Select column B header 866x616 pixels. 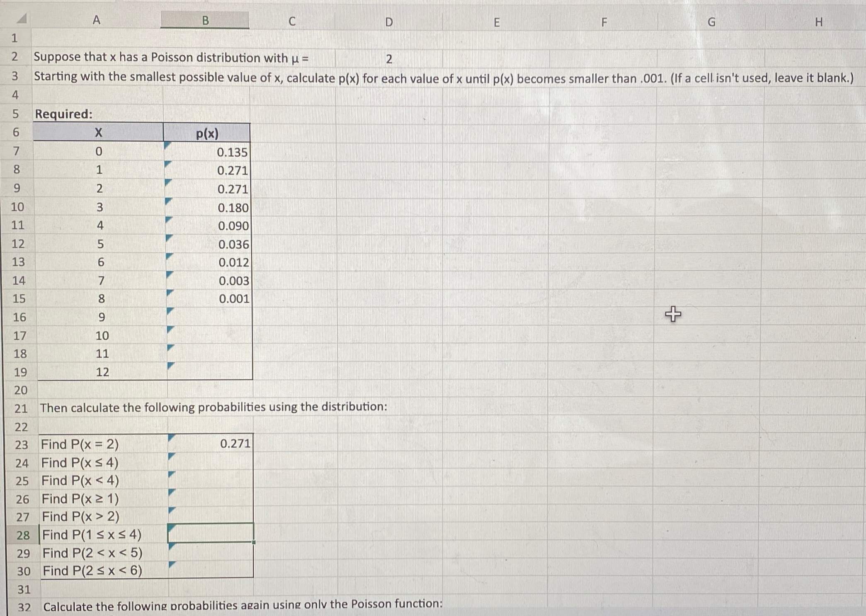pyautogui.click(x=205, y=20)
